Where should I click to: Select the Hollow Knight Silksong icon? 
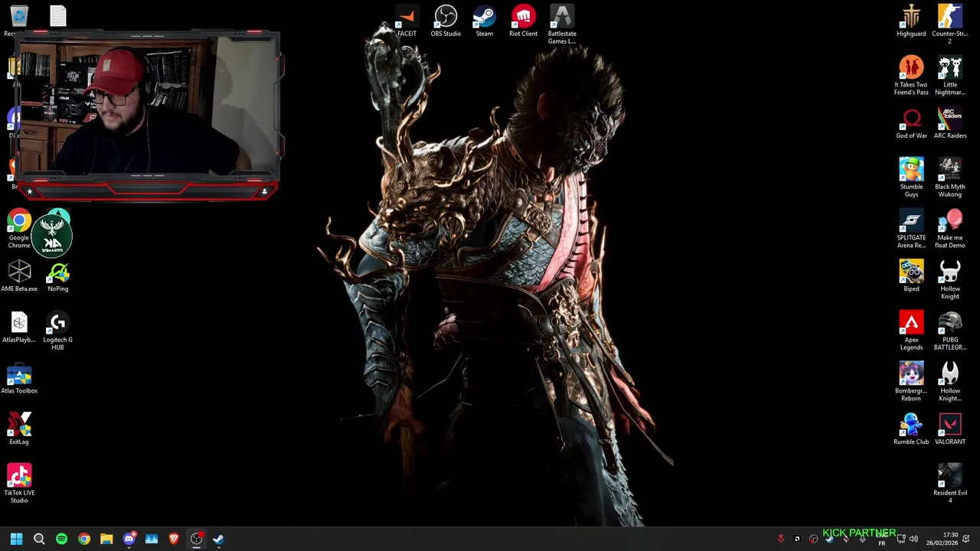[x=950, y=381]
